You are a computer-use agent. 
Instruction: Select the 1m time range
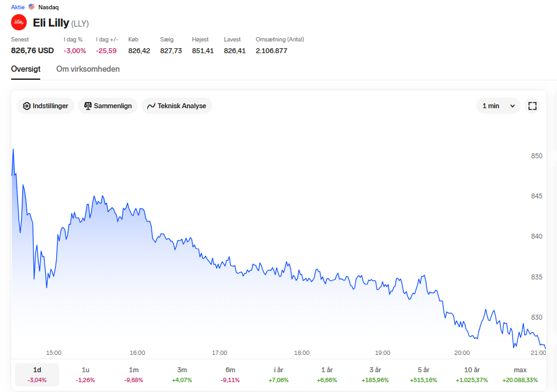pyautogui.click(x=134, y=375)
